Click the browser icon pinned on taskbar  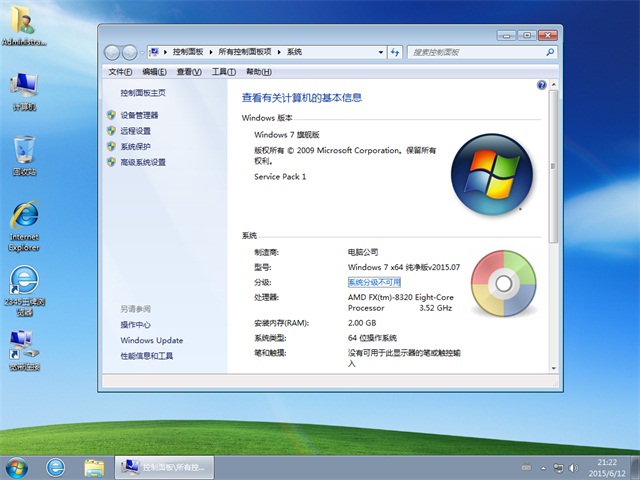click(56, 467)
